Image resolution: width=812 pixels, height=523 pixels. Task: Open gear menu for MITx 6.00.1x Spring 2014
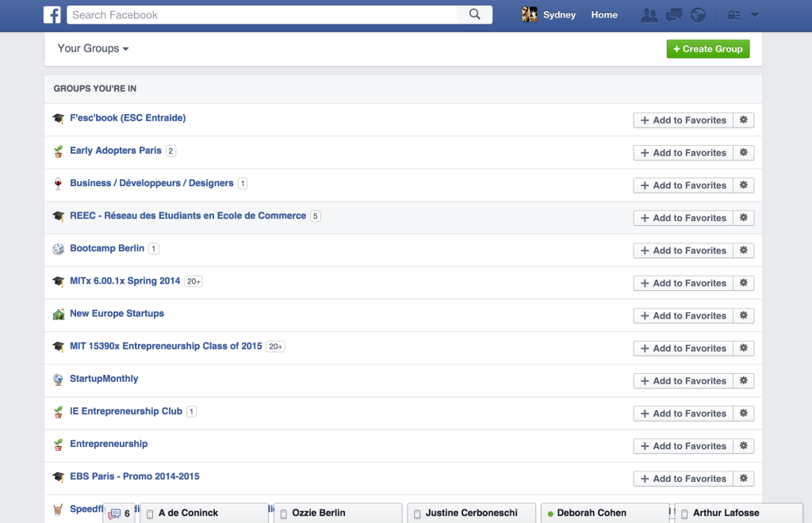744,283
